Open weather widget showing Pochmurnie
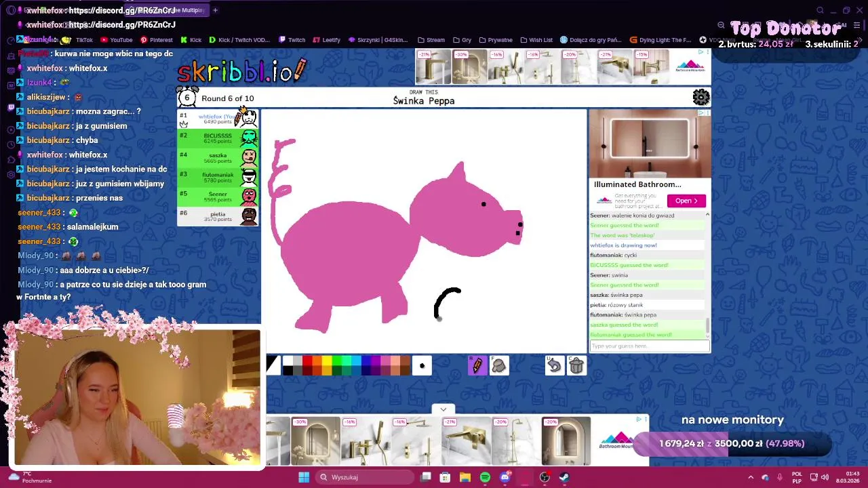Viewport: 868px width, 488px height. (28, 477)
